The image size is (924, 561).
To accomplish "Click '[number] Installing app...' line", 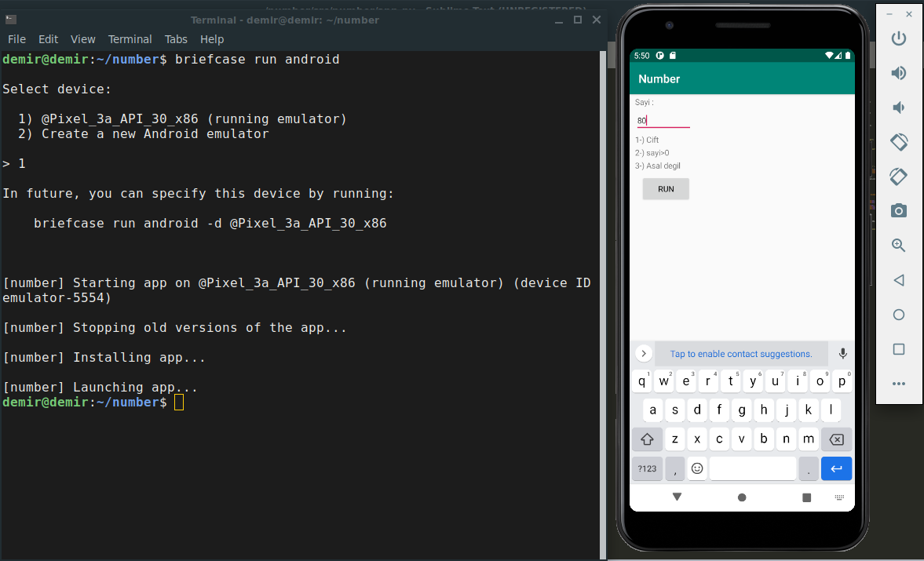I will tap(104, 358).
